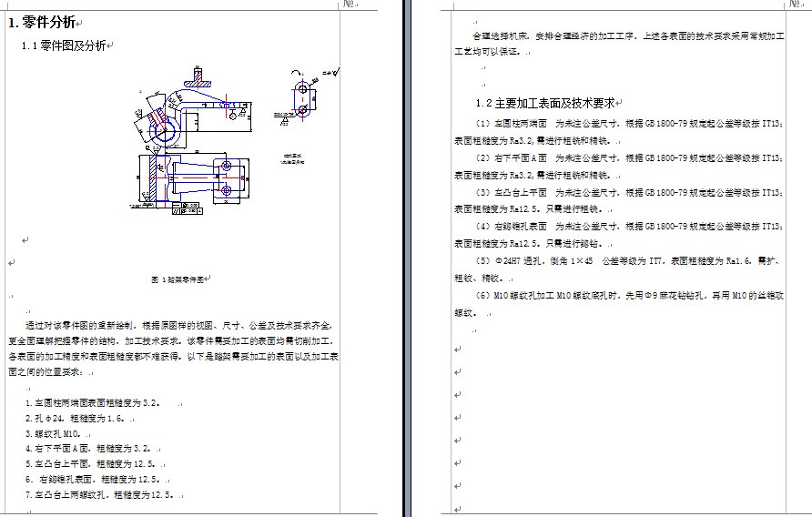The image size is (812, 517).
Task: Click the subheading "1.1 零件图及分析"
Action: [64, 46]
